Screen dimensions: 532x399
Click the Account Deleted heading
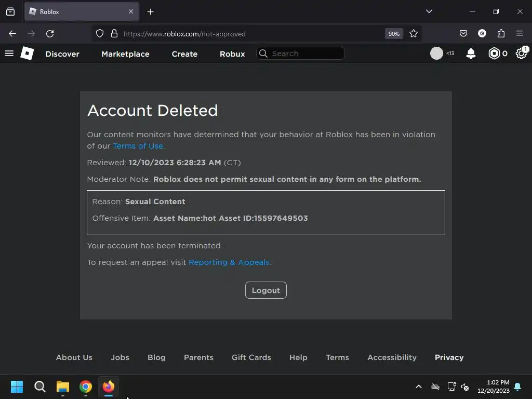(153, 111)
